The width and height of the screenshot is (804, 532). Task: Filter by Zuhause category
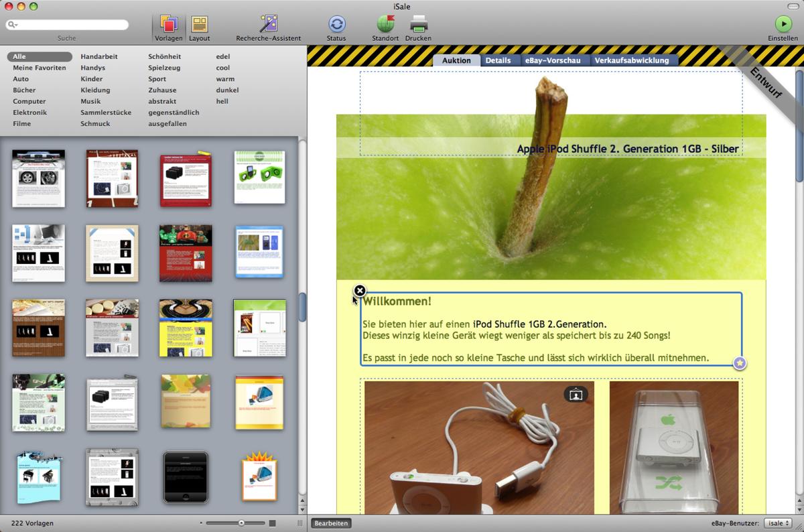click(x=163, y=90)
